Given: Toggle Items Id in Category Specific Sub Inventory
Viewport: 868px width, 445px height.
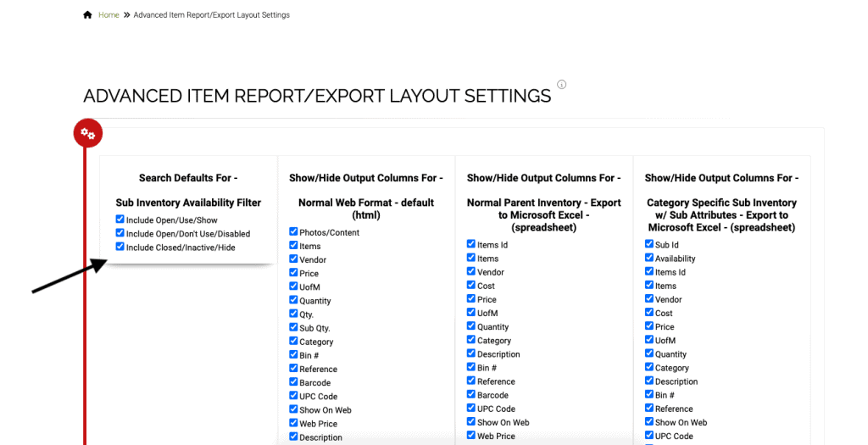Looking at the screenshot, I should [x=649, y=271].
